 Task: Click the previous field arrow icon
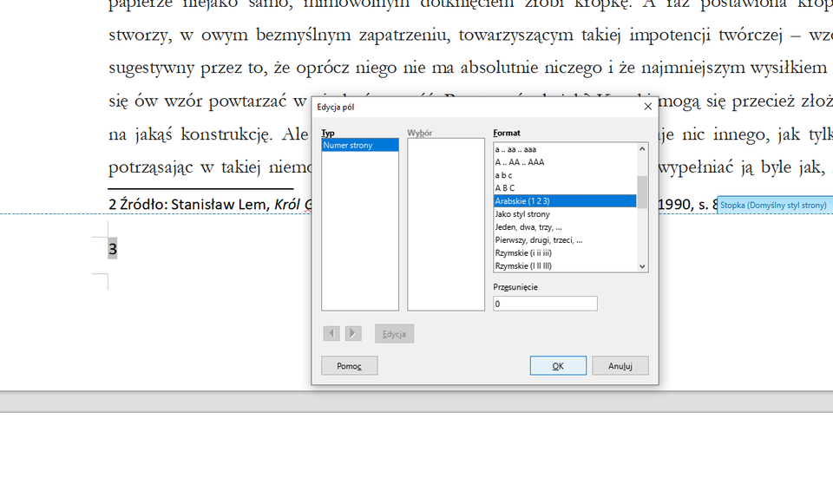331,333
